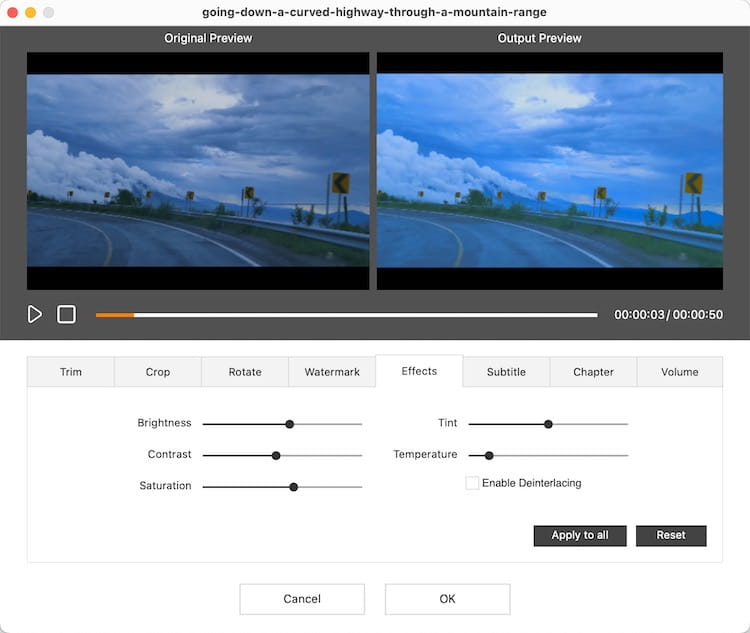Viewport: 750px width, 633px height.
Task: Click the Contrast slider handle
Action: tap(276, 455)
